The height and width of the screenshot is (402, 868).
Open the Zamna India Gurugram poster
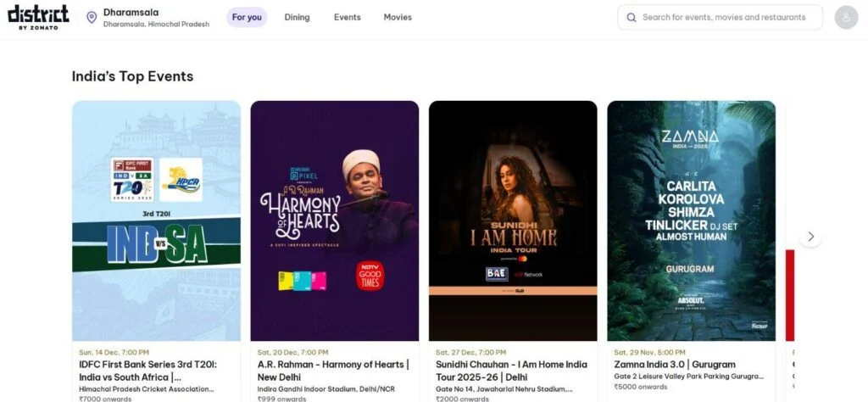[x=692, y=221]
